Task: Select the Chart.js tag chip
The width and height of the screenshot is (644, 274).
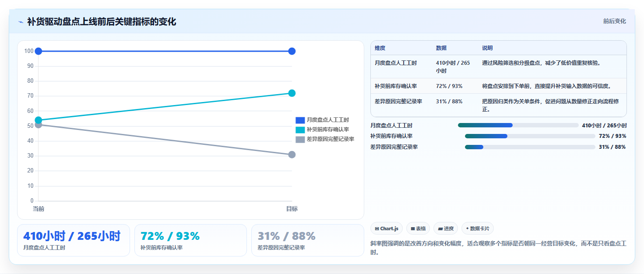Action: (387, 228)
